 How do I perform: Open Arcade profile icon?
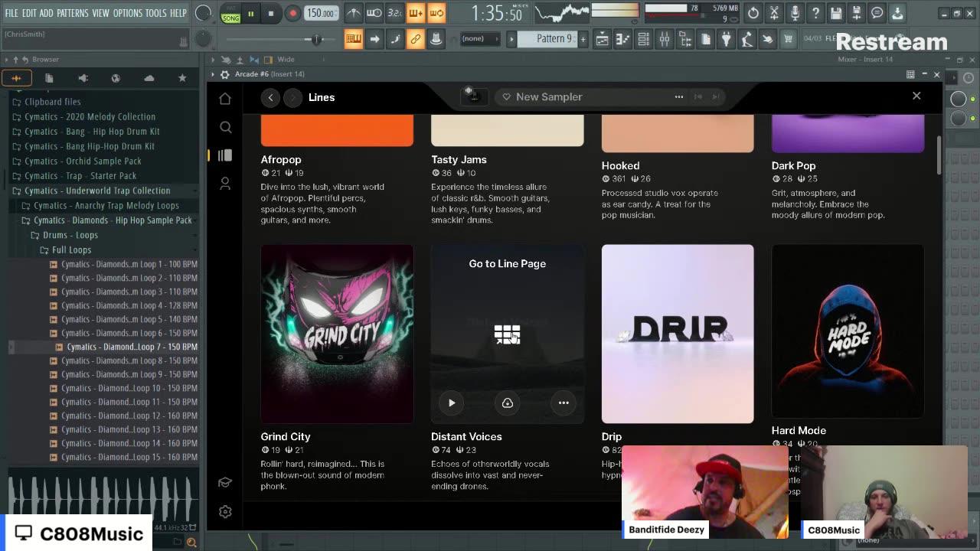click(x=225, y=184)
